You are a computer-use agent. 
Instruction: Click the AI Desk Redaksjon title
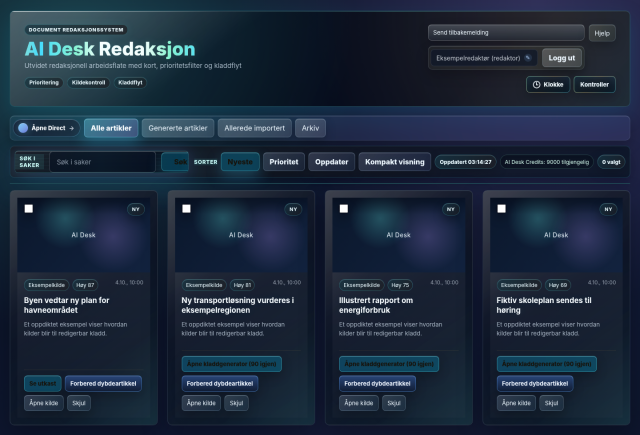coord(110,49)
